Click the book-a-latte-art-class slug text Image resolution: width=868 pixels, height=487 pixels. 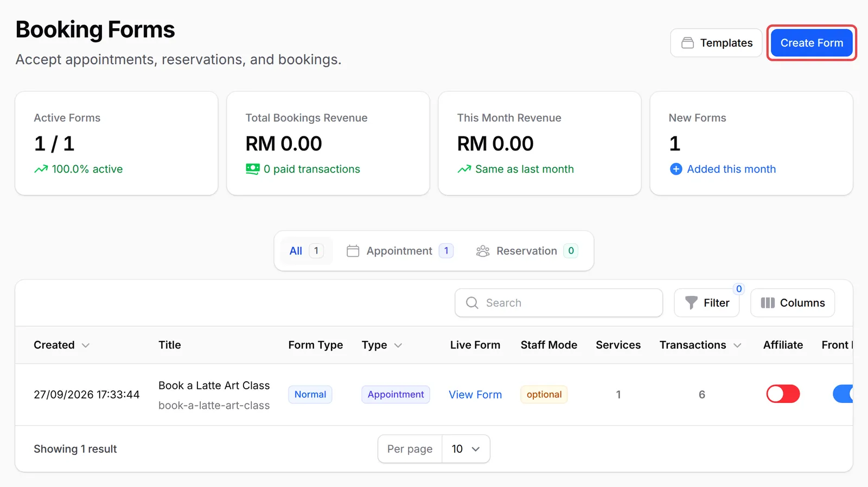214,406
